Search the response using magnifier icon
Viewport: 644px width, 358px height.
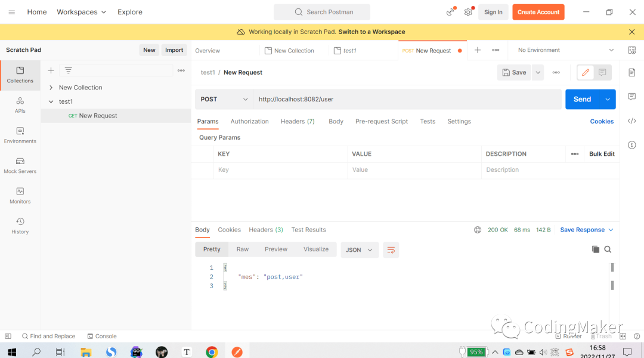point(608,249)
